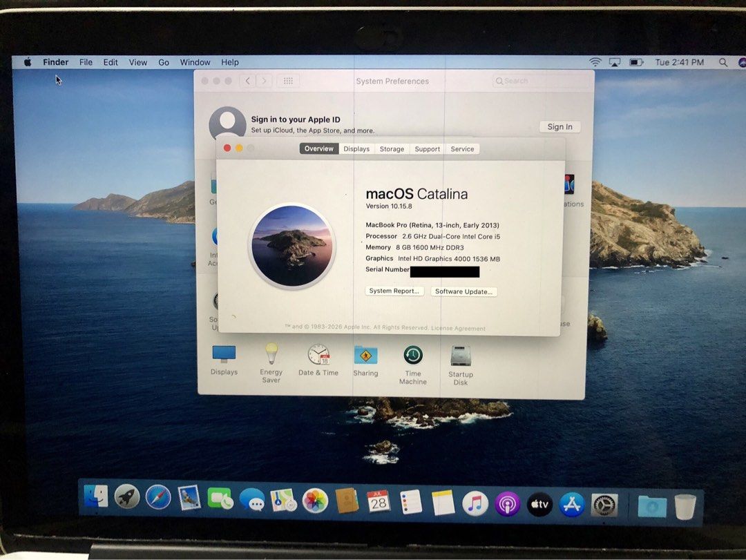Open Finder from the Dock
Screen dimensions: 746x560
pos(97,497)
